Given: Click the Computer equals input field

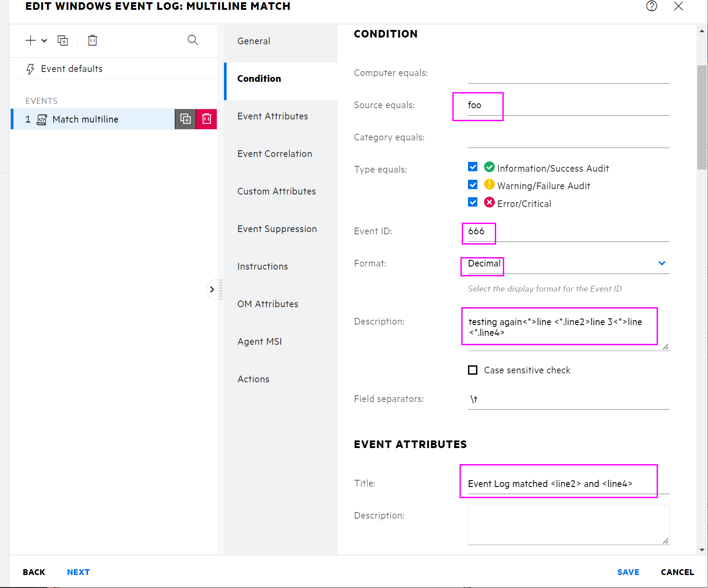Looking at the screenshot, I should [x=568, y=74].
